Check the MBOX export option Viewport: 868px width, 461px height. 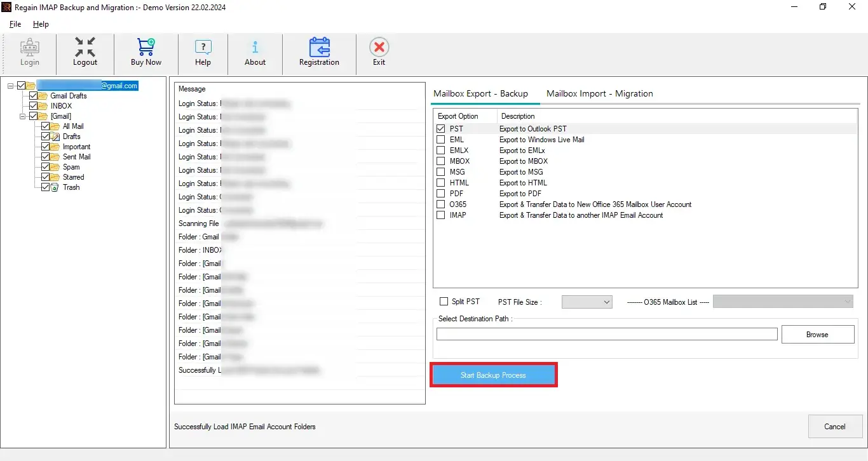click(441, 161)
